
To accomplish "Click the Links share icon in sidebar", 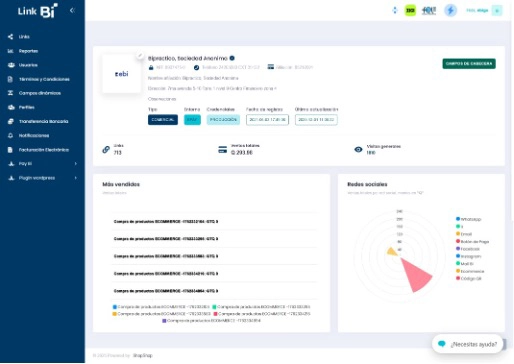I will [x=11, y=37].
